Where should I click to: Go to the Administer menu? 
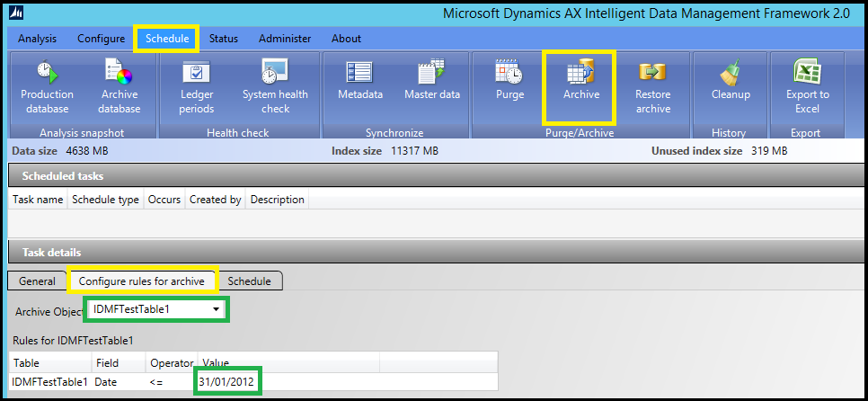tap(285, 39)
